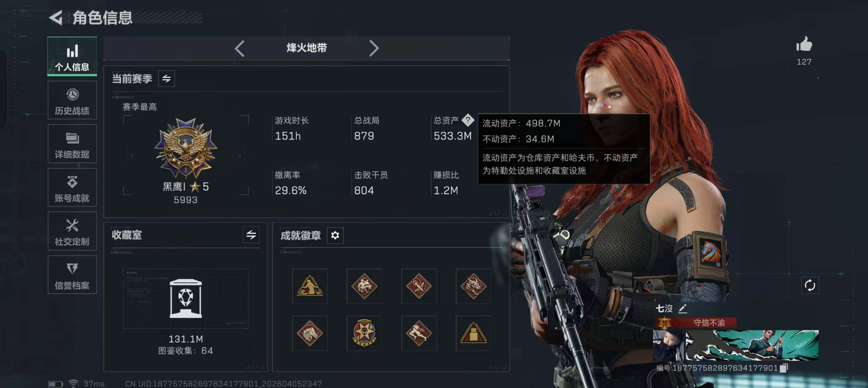The height and width of the screenshot is (388, 868).
Task: Open the 社交定制 tools section
Action: tap(72, 231)
